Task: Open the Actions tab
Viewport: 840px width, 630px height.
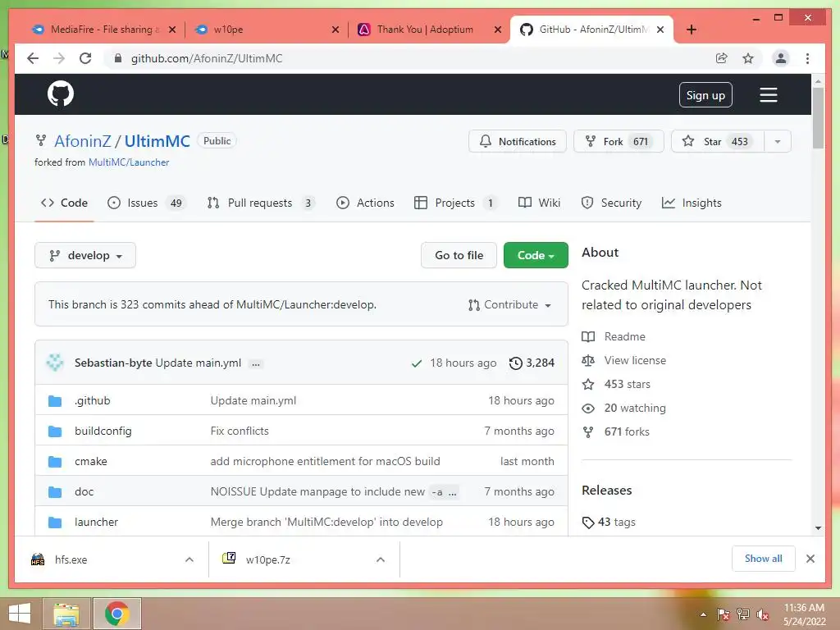Action: (365, 203)
